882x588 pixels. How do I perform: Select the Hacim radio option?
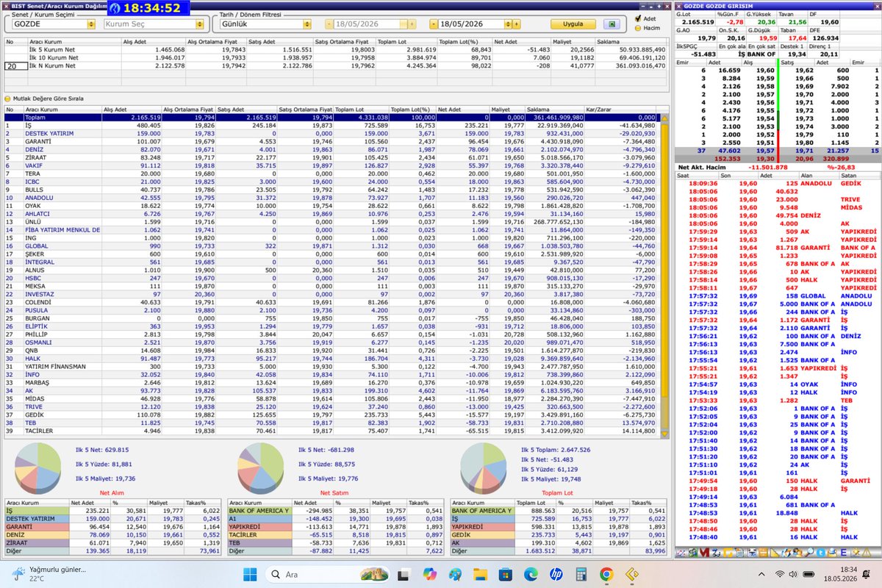[648, 28]
